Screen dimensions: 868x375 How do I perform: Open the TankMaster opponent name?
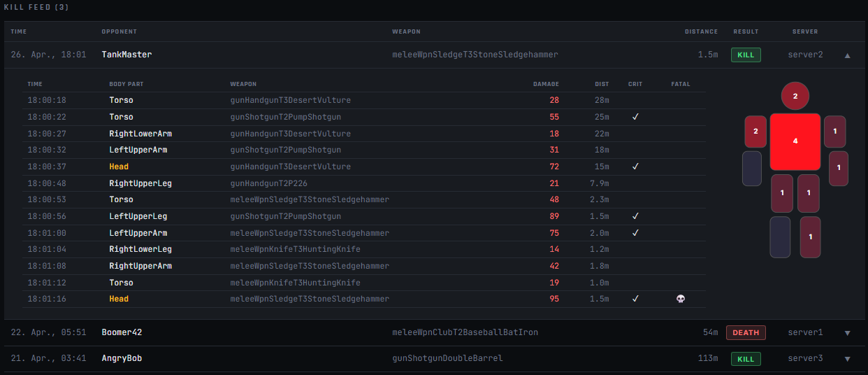tap(126, 55)
